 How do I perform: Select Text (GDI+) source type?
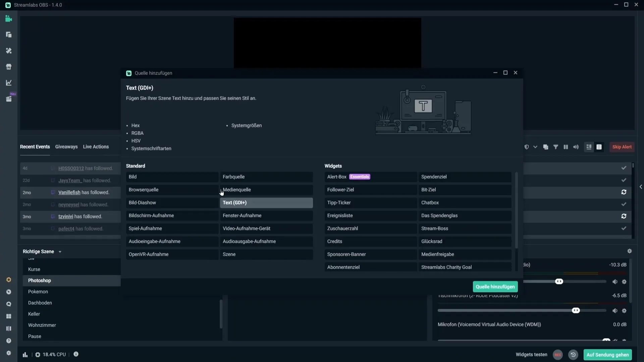266,203
